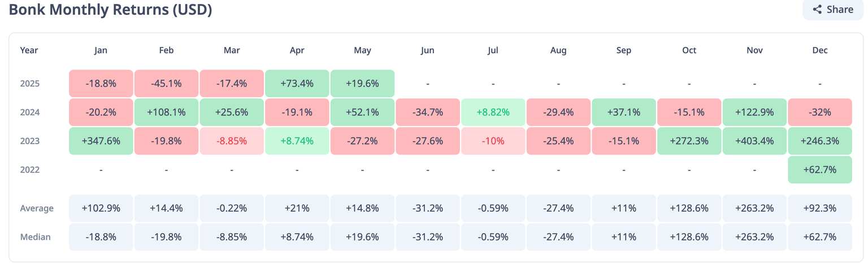
Task: Select the December 2022 +62.7% cell
Action: pyautogui.click(x=819, y=169)
